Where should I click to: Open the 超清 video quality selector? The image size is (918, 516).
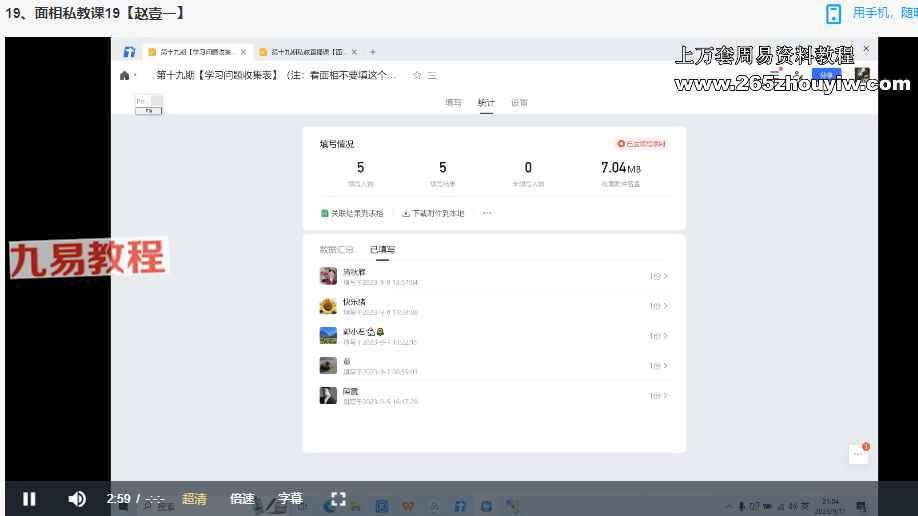coord(195,499)
